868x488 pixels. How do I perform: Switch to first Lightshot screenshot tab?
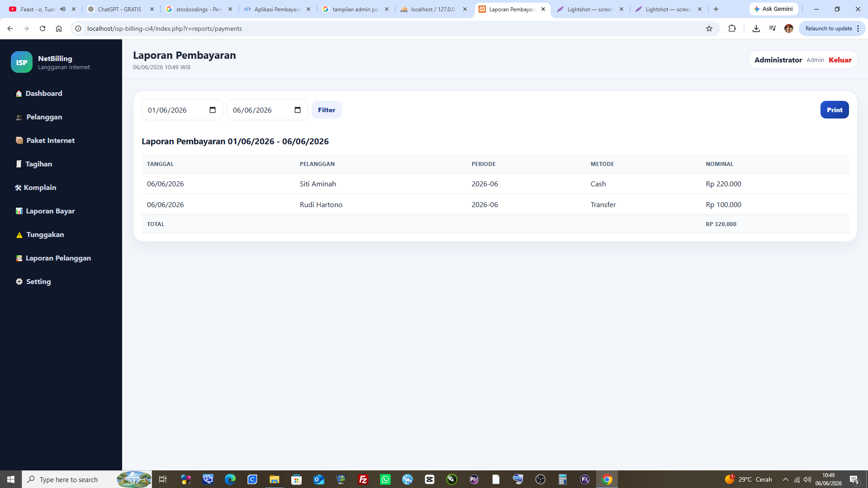click(x=589, y=9)
